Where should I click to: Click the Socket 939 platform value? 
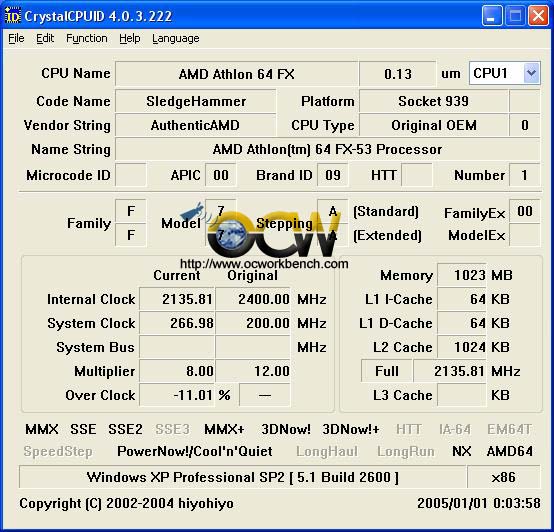(x=434, y=101)
